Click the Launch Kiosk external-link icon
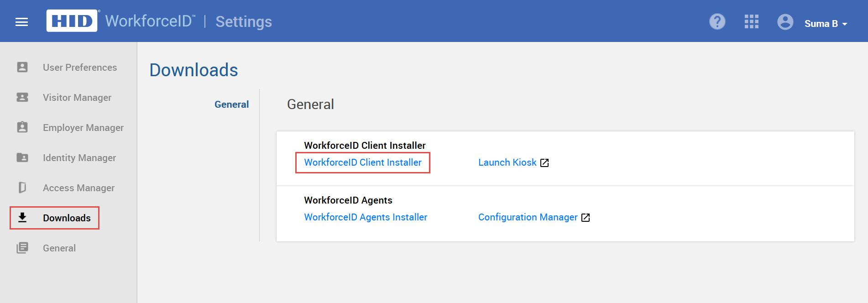 coord(544,163)
